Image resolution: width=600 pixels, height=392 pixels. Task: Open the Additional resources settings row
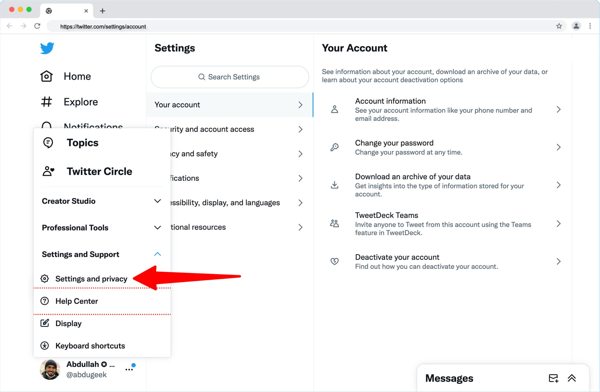(230, 227)
